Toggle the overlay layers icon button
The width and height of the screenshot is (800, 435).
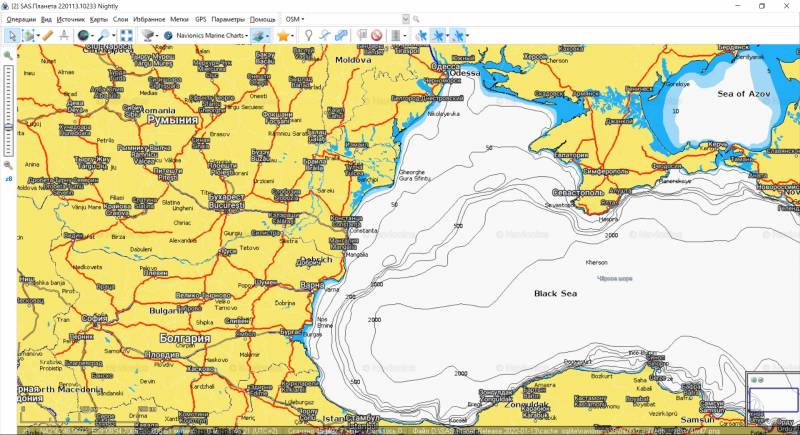pyautogui.click(x=260, y=35)
